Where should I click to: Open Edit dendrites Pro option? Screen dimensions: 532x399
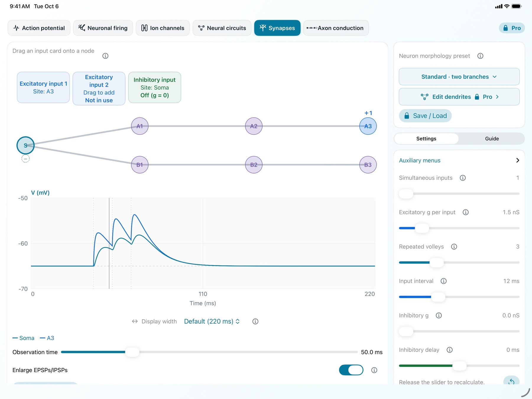[x=459, y=97]
